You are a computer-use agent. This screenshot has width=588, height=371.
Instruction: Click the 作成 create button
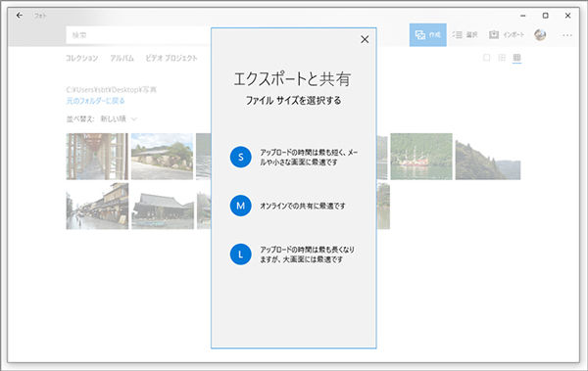(428, 35)
